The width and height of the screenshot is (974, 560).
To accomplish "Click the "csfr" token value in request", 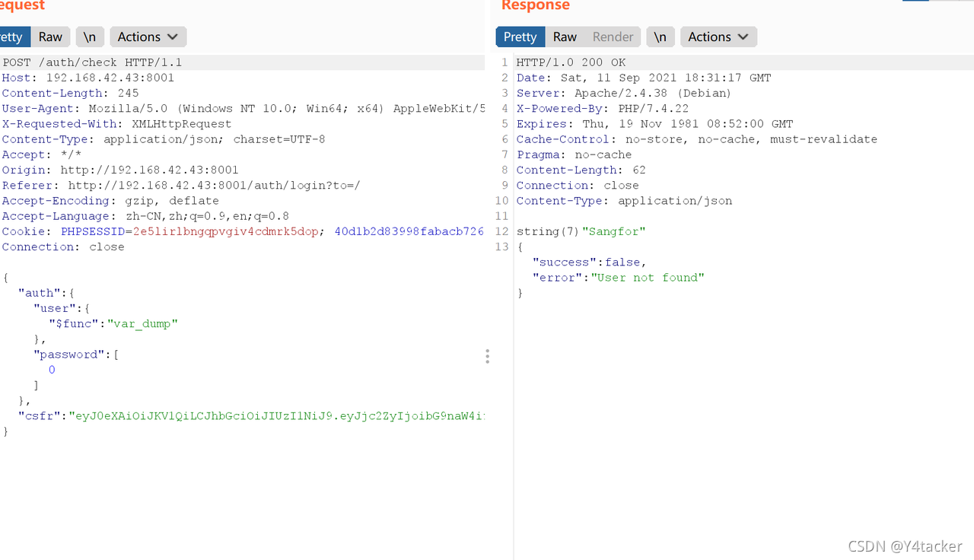I will [x=277, y=415].
